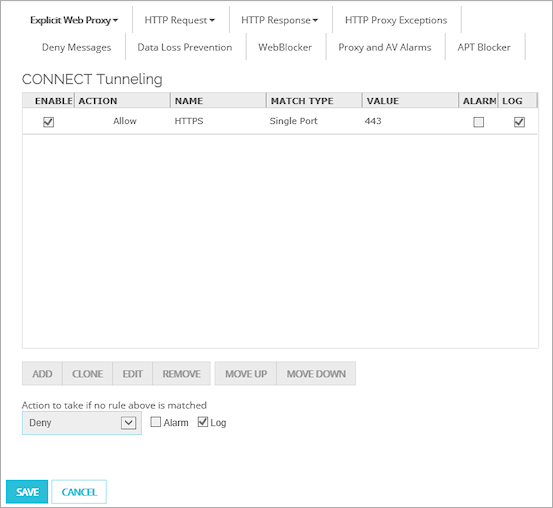Screen dimensions: 553x508
Task: Switch to APT Blocker tab
Action: tap(484, 47)
